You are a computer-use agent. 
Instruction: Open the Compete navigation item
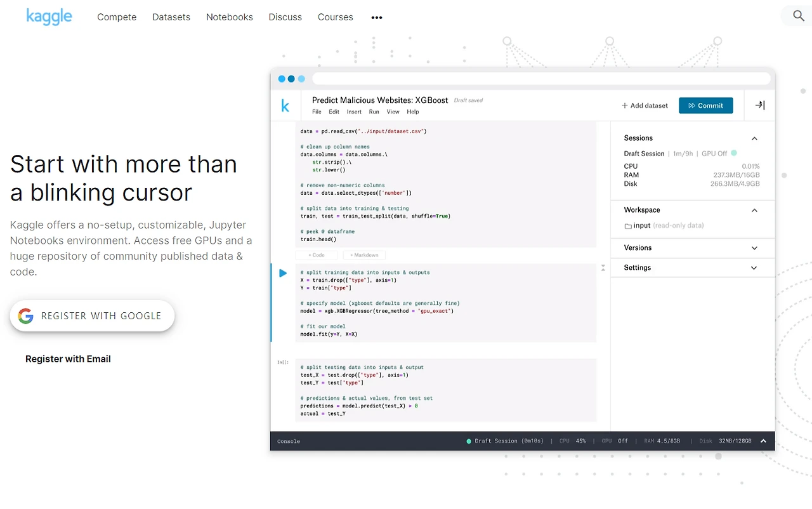click(x=117, y=17)
